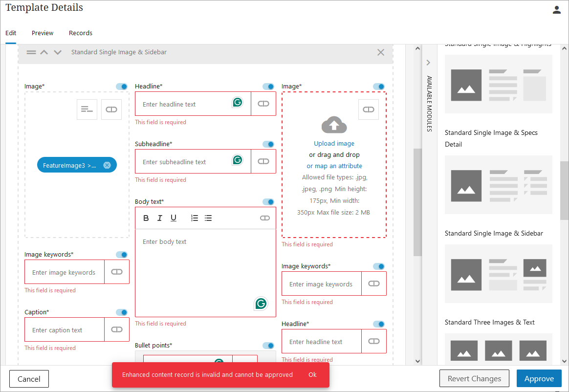Click the Bold formatting icon in Body text

click(x=146, y=218)
